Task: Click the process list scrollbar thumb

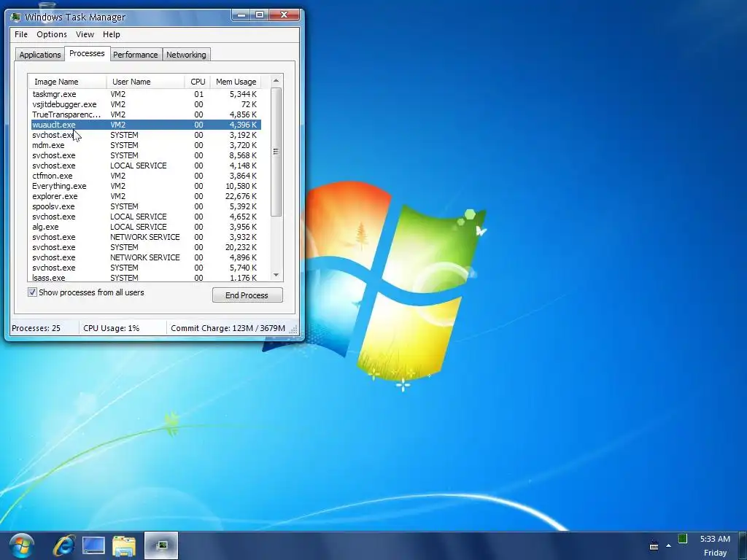Action: (x=276, y=152)
